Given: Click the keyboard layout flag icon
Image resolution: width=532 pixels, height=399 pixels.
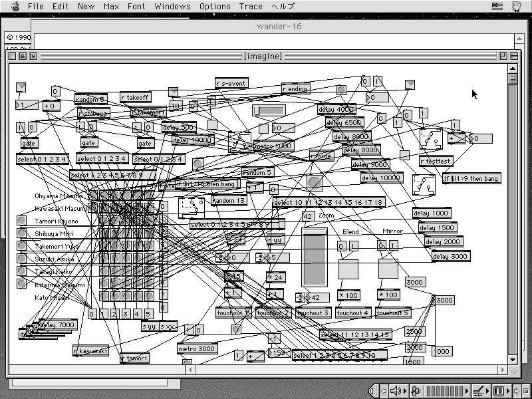Looking at the screenshot, I should pos(497,6).
